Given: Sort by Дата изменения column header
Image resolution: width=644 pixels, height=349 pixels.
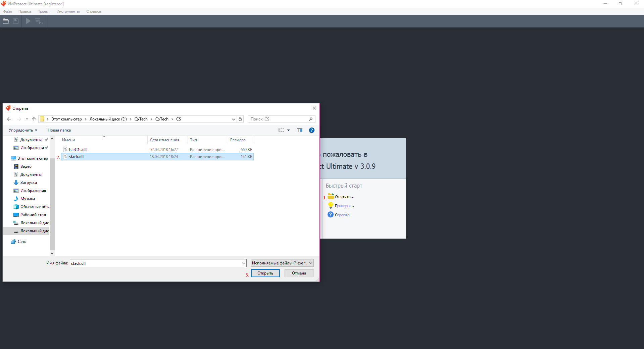Looking at the screenshot, I should [167, 140].
